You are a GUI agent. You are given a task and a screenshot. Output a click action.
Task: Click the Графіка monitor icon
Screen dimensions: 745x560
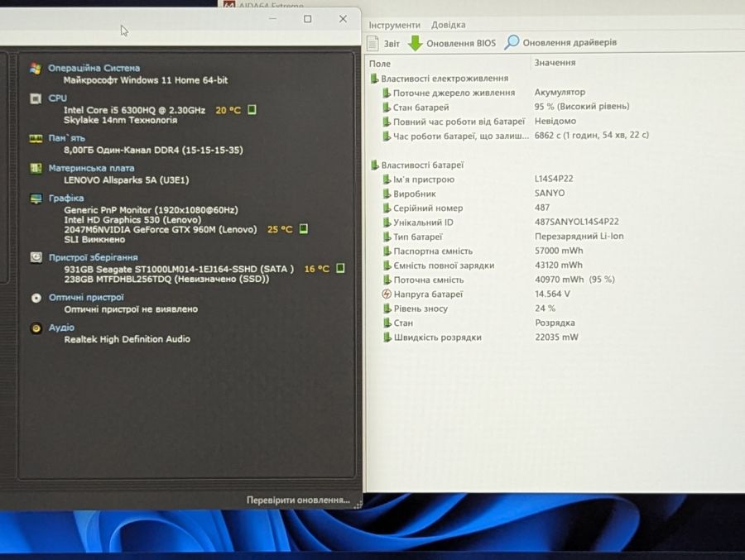click(x=36, y=199)
